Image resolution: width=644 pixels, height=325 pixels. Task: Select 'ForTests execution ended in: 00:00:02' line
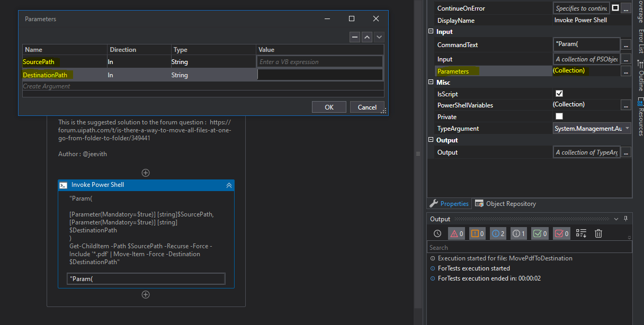489,278
